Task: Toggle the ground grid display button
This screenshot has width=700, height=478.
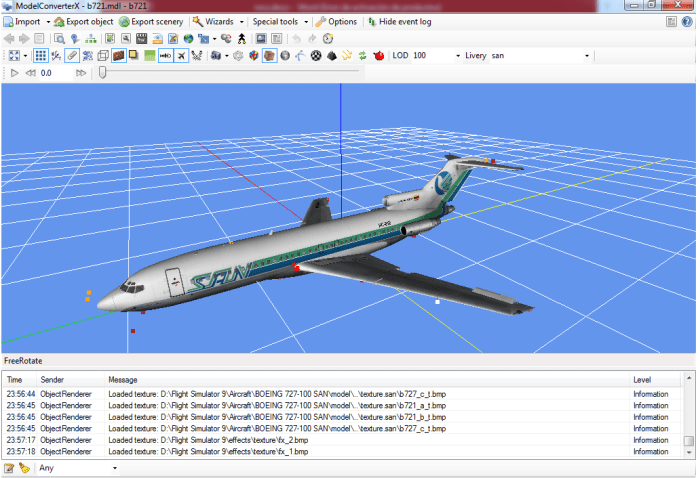Action: point(40,56)
